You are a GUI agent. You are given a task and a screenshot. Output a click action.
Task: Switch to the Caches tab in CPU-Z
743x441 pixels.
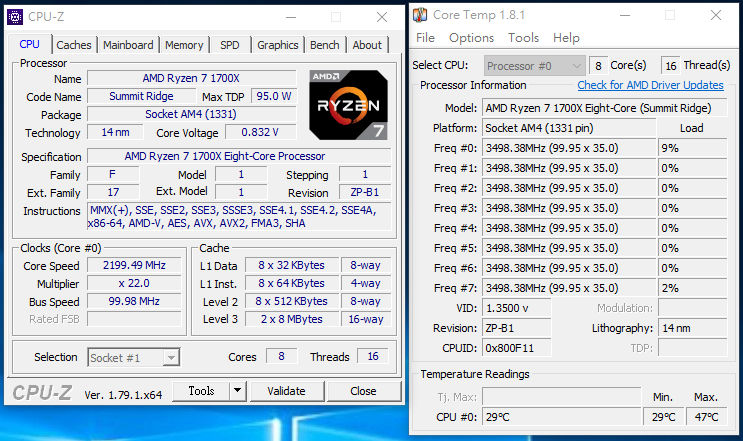point(73,45)
